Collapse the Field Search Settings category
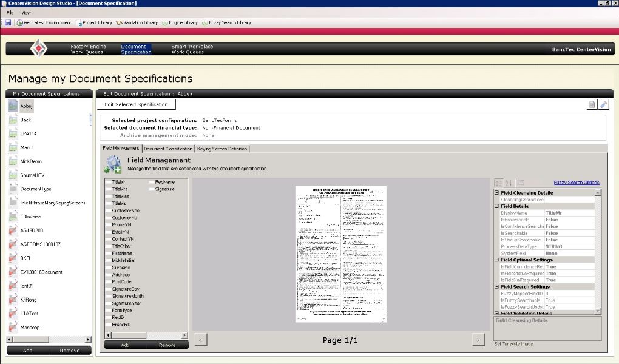Viewport: 619px width, 364px height. tap(496, 286)
